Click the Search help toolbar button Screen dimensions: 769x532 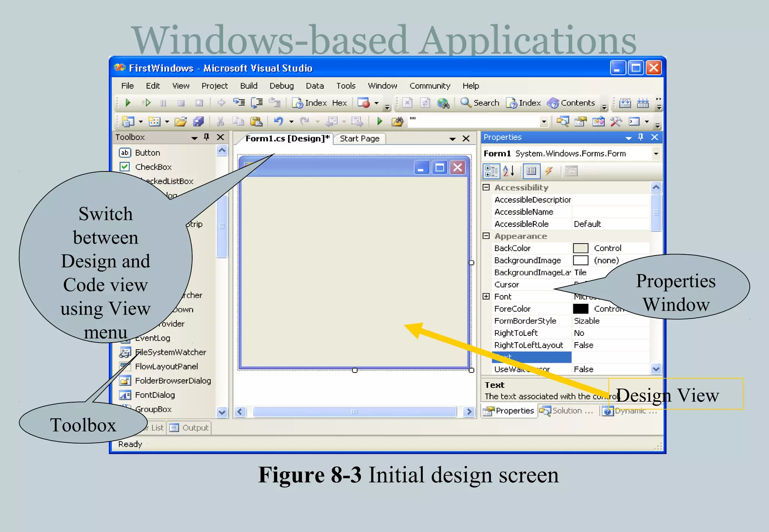[x=480, y=102]
